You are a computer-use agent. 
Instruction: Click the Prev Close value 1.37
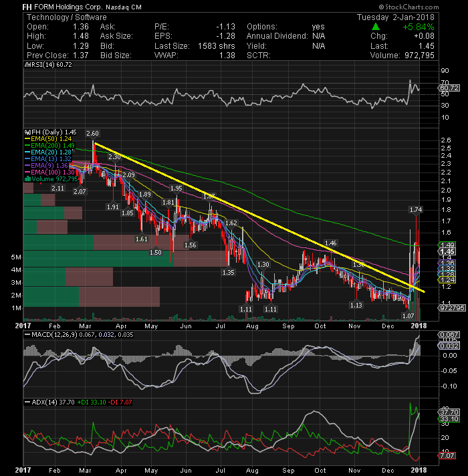(x=81, y=55)
